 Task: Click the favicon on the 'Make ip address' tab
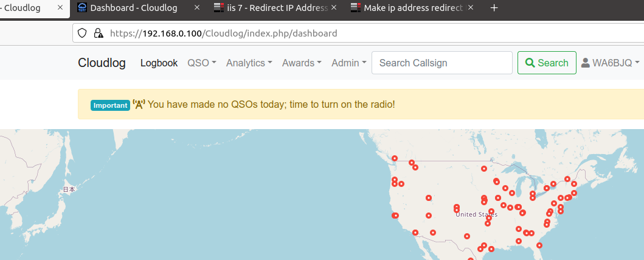click(x=356, y=7)
